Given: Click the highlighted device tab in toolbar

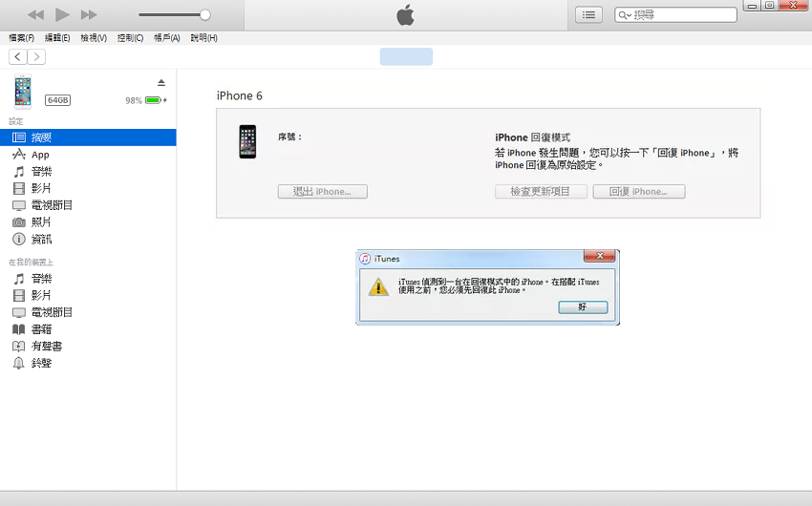Looking at the screenshot, I should coord(406,56).
